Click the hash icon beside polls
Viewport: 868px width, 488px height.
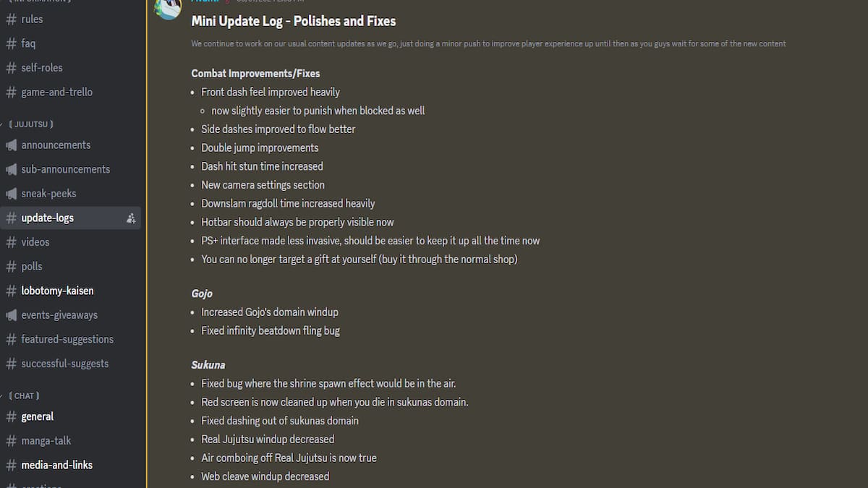click(11, 267)
